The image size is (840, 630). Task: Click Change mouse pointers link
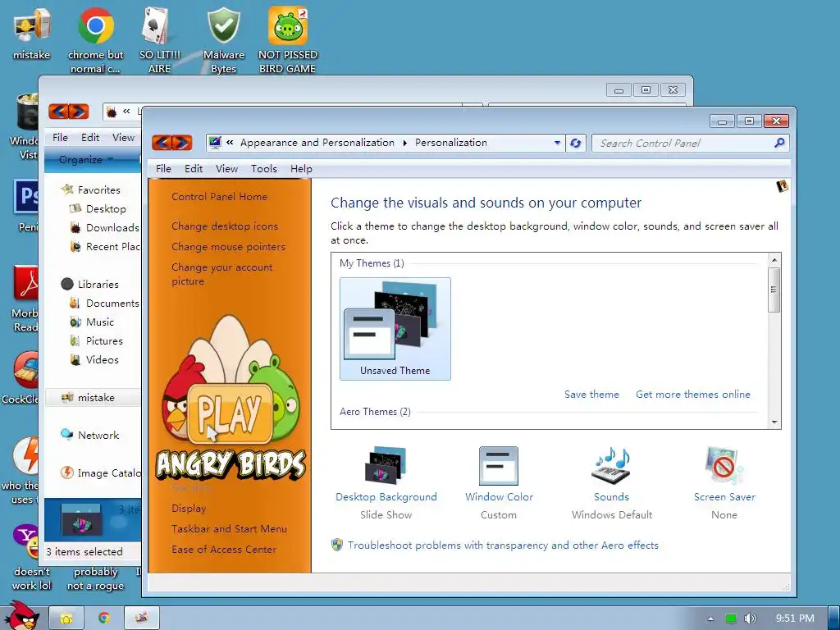(228, 247)
